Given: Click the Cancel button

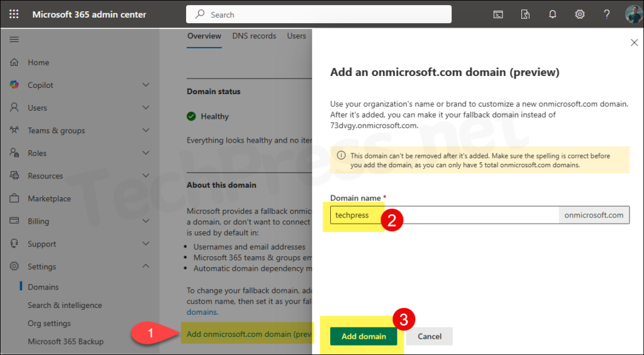Looking at the screenshot, I should pos(430,336).
